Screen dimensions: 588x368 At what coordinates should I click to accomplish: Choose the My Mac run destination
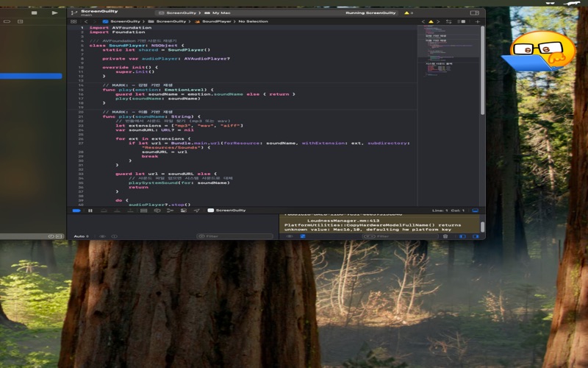(x=218, y=13)
